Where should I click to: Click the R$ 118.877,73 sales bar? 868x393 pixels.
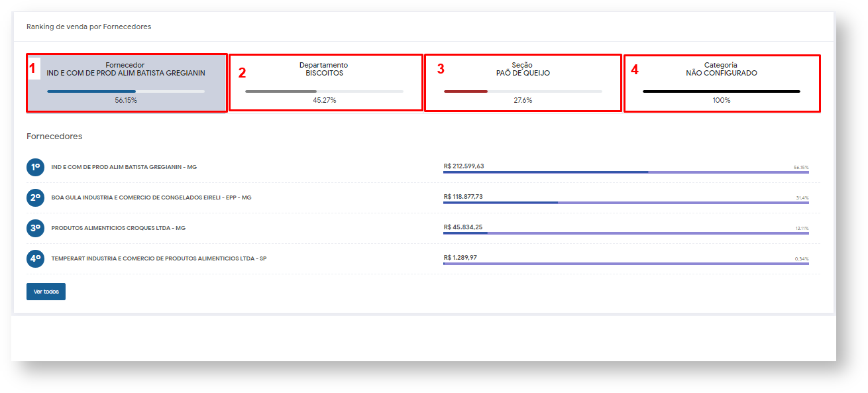625,203
